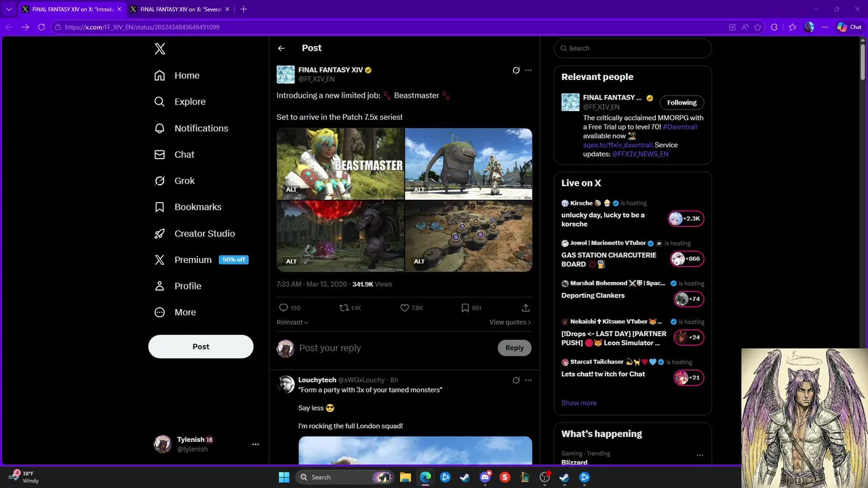Screen dimensions: 868x488
Task: Refresh the page
Action: point(41,27)
